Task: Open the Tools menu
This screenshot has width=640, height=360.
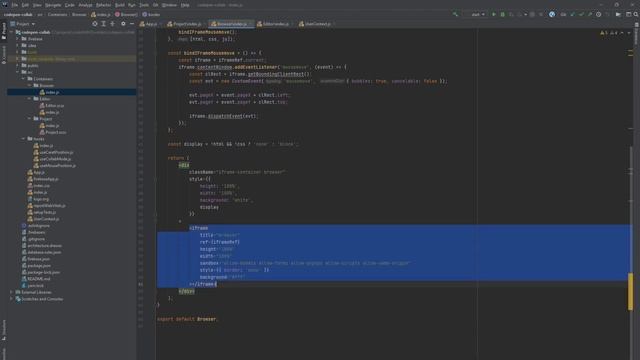Action: point(144,5)
